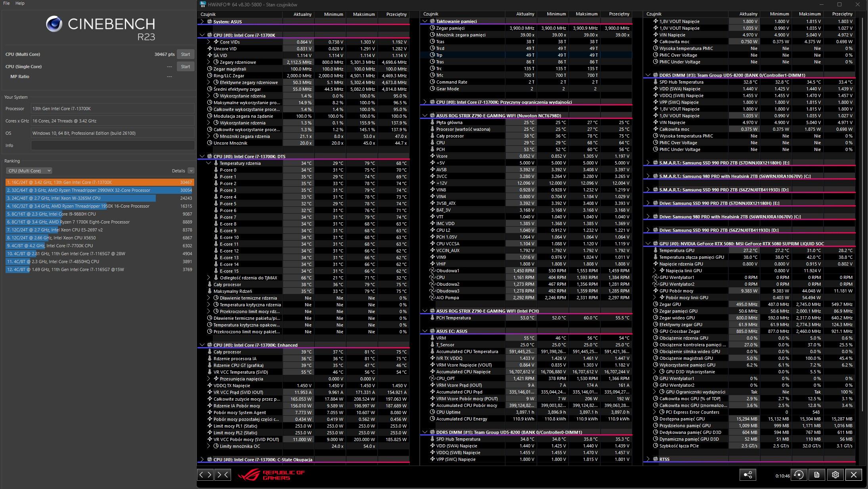Open HWiNFO sensor settings gear
The image size is (868, 489).
pos(835,475)
